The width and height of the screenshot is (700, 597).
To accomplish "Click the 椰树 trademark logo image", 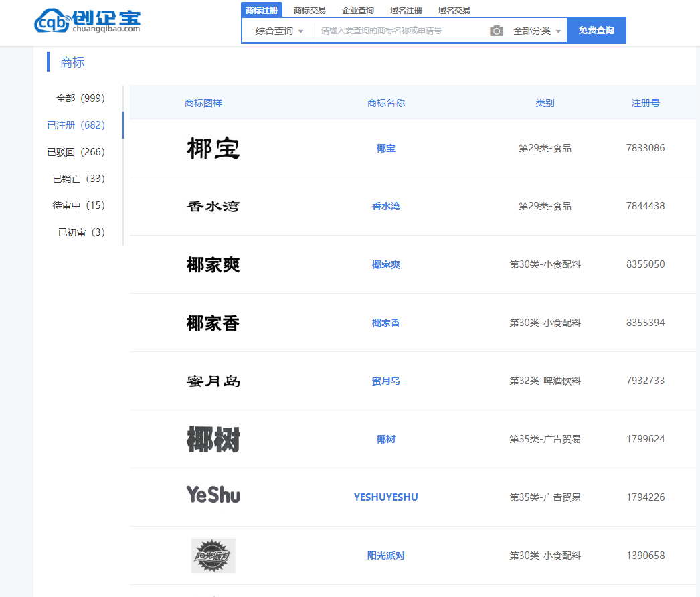I will click(213, 439).
